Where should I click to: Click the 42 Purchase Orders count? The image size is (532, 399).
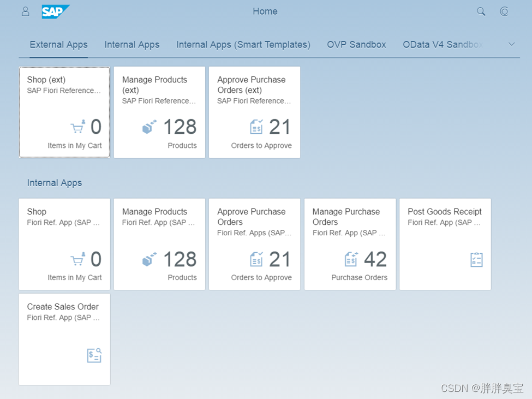[375, 259]
